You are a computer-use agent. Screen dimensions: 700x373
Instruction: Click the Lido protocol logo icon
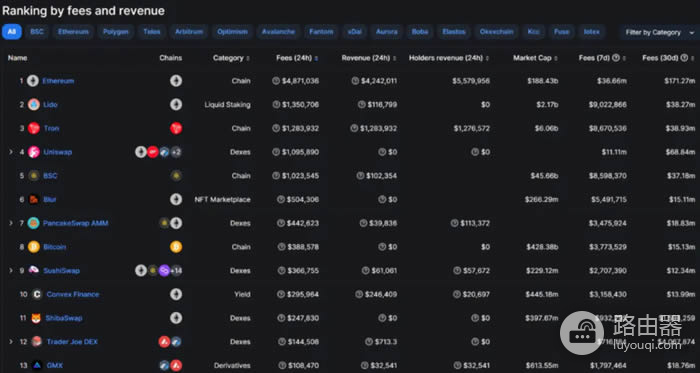click(x=33, y=104)
